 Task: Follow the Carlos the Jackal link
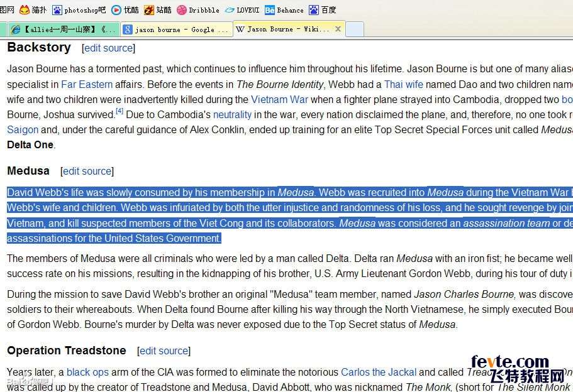point(379,373)
